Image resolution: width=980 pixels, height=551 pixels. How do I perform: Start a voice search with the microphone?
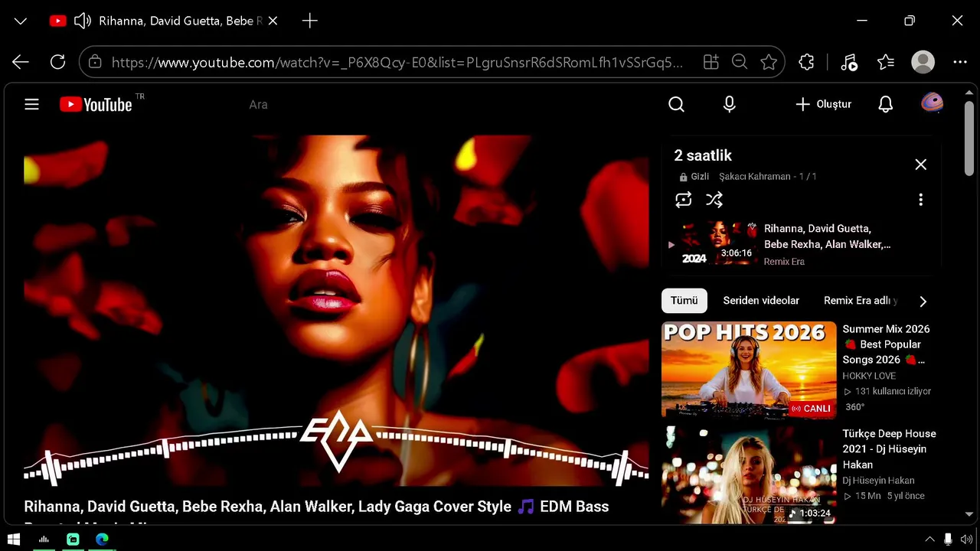point(730,104)
